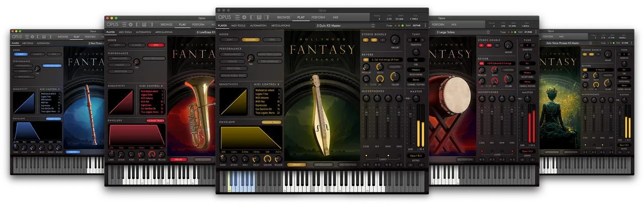Toggle the keyboard view icon in the Brass window

click(x=144, y=25)
